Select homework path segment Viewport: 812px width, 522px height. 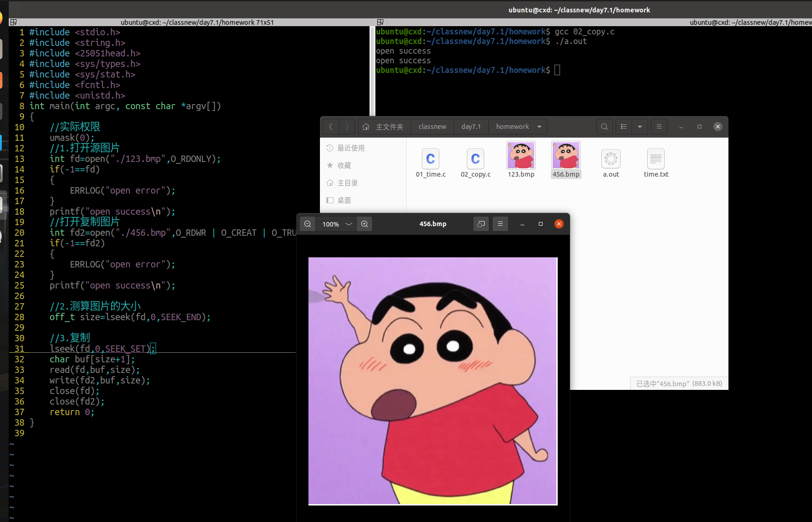tap(512, 127)
